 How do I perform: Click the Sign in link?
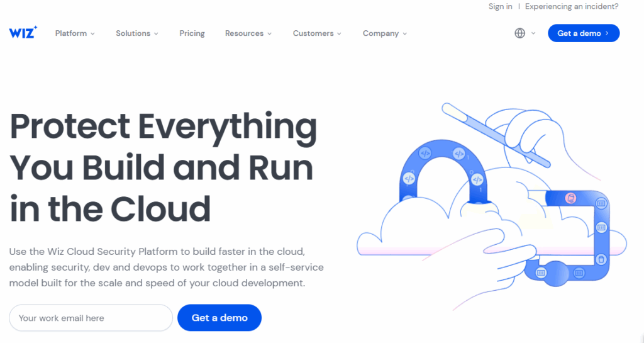click(x=500, y=6)
